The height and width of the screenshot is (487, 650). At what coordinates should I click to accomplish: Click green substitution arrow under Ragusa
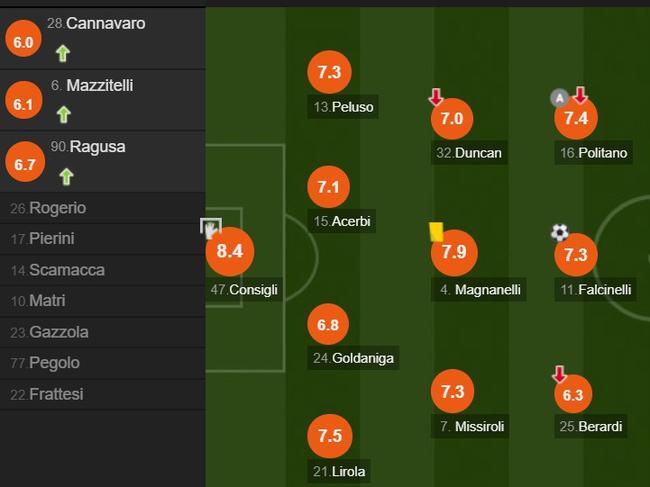click(x=66, y=176)
